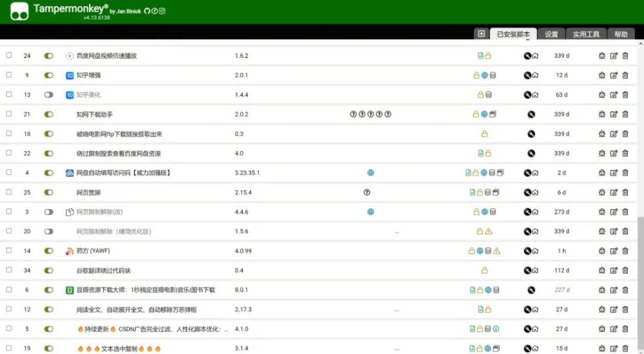Screen dimensions: 644x354
Task: Open the Facebook icon in the header
Action: (x=155, y=11)
